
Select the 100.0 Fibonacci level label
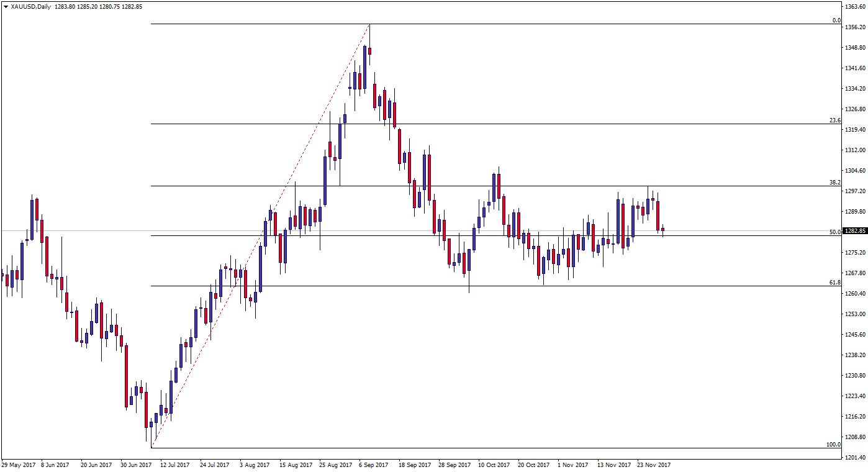[x=834, y=444]
